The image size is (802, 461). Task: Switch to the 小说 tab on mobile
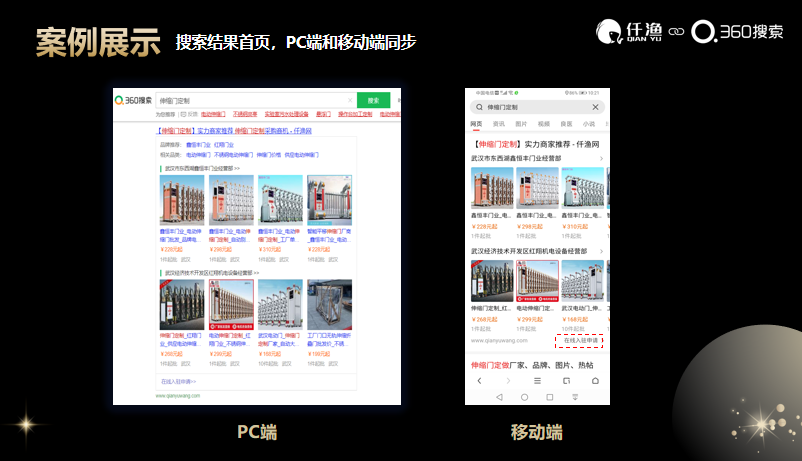tap(589, 124)
